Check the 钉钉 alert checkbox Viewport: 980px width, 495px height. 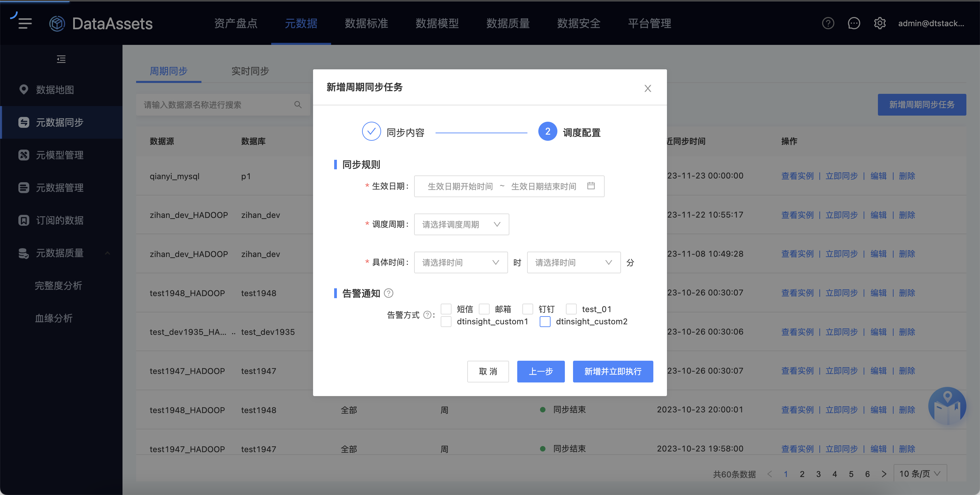tap(528, 309)
